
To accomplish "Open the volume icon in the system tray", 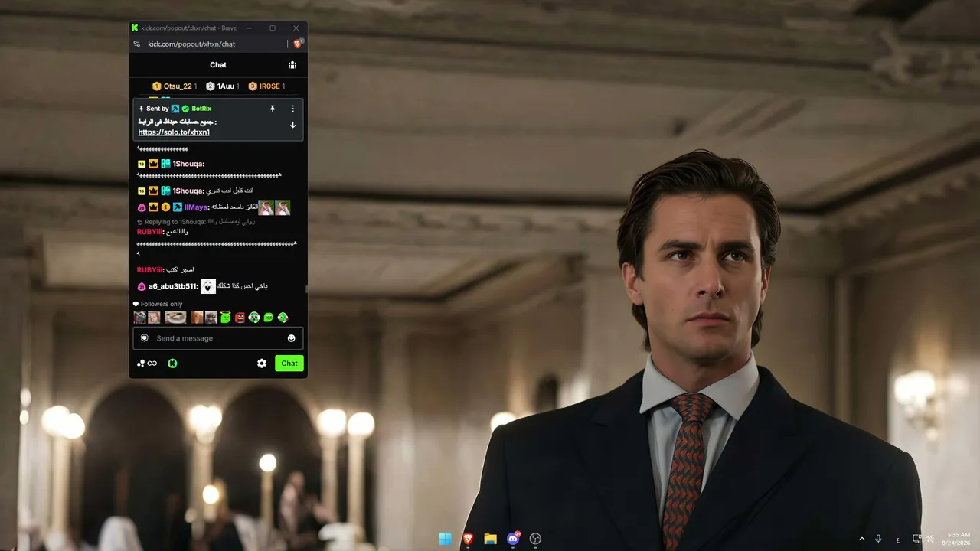I will pyautogui.click(x=929, y=539).
